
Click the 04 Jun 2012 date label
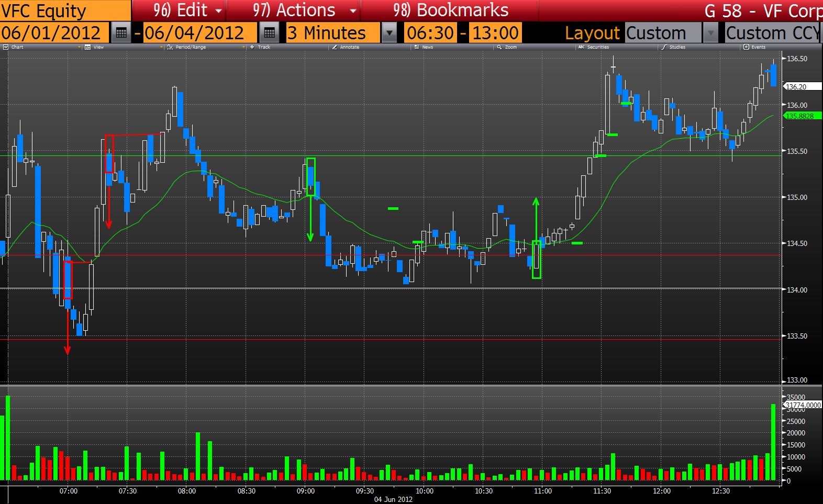pyautogui.click(x=393, y=499)
